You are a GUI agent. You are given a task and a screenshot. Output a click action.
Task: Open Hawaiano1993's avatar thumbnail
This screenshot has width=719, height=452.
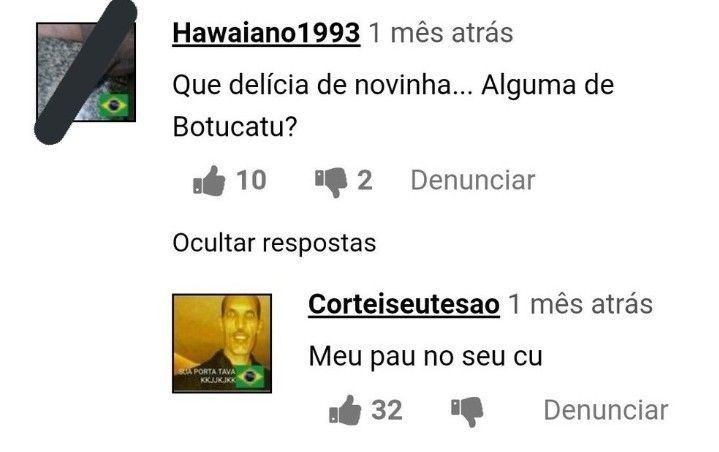point(86,72)
